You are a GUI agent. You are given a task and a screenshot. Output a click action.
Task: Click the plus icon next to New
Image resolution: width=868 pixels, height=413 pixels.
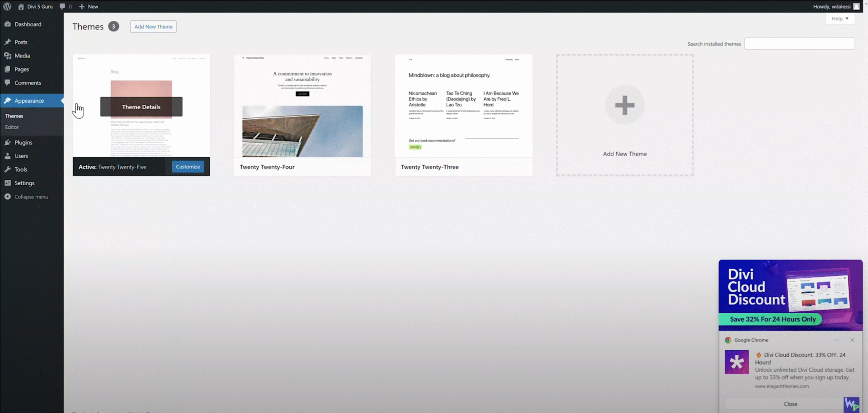(82, 6)
